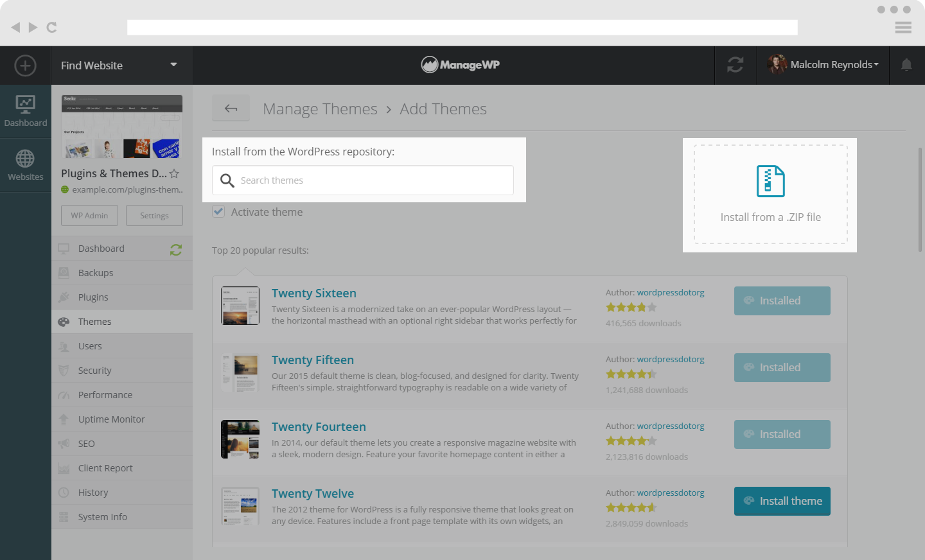Click the Search themes input field
925x560 pixels.
pyautogui.click(x=363, y=180)
